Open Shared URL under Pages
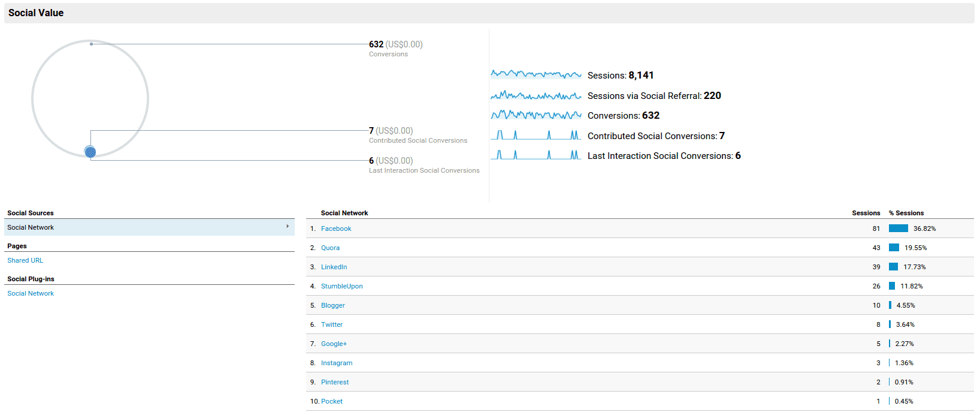Viewport: 980px width, 415px height. [25, 260]
